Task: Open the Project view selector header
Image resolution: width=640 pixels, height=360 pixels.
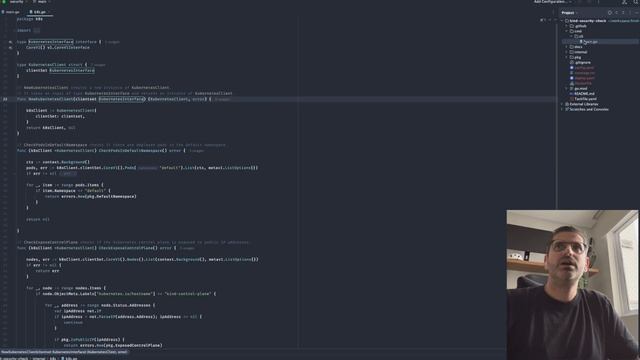Action: pyautogui.click(x=569, y=13)
